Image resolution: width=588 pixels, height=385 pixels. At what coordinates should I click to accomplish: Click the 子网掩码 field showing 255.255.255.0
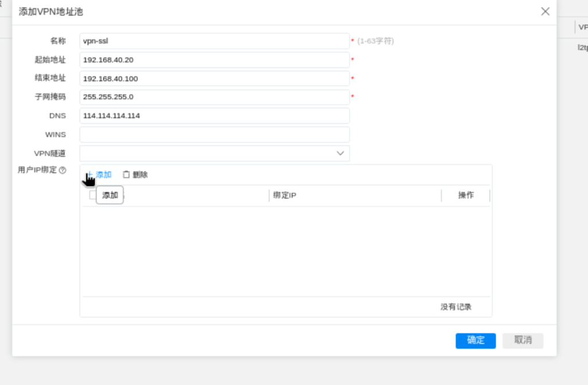[214, 97]
